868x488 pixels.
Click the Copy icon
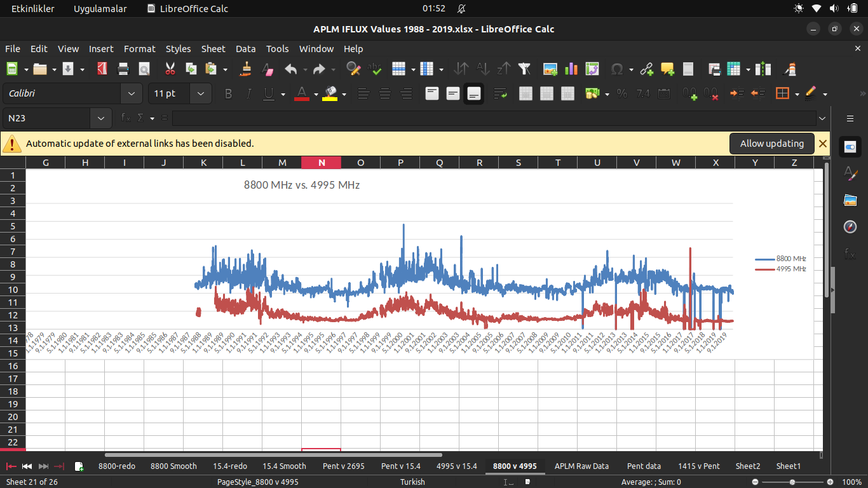(191, 69)
